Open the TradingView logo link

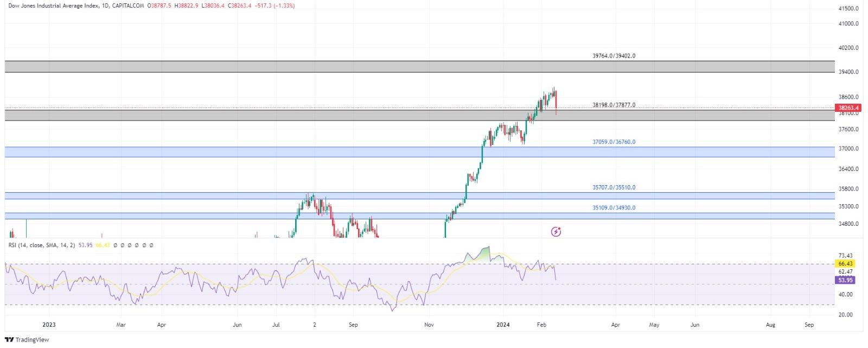tap(27, 340)
